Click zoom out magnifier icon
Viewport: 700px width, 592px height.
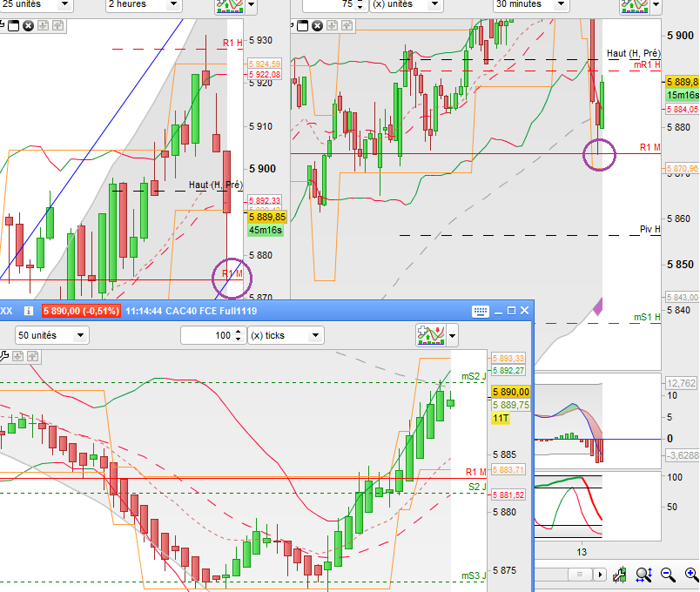click(668, 575)
